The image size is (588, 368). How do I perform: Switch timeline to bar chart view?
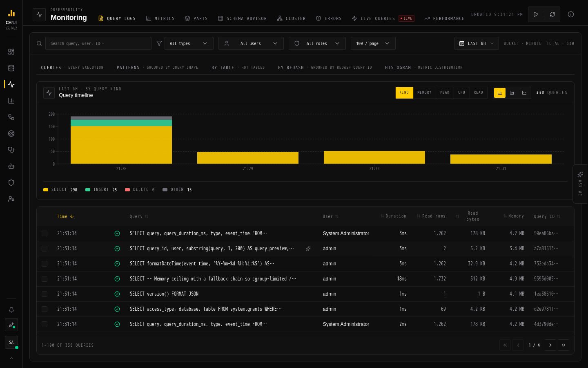(499, 93)
